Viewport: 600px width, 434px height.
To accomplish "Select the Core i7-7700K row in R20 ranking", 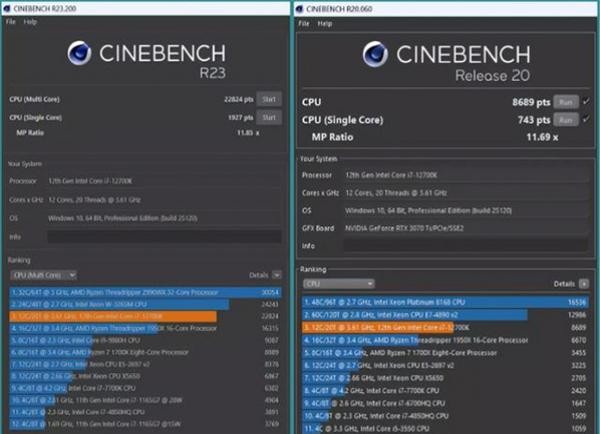I will click(x=445, y=390).
